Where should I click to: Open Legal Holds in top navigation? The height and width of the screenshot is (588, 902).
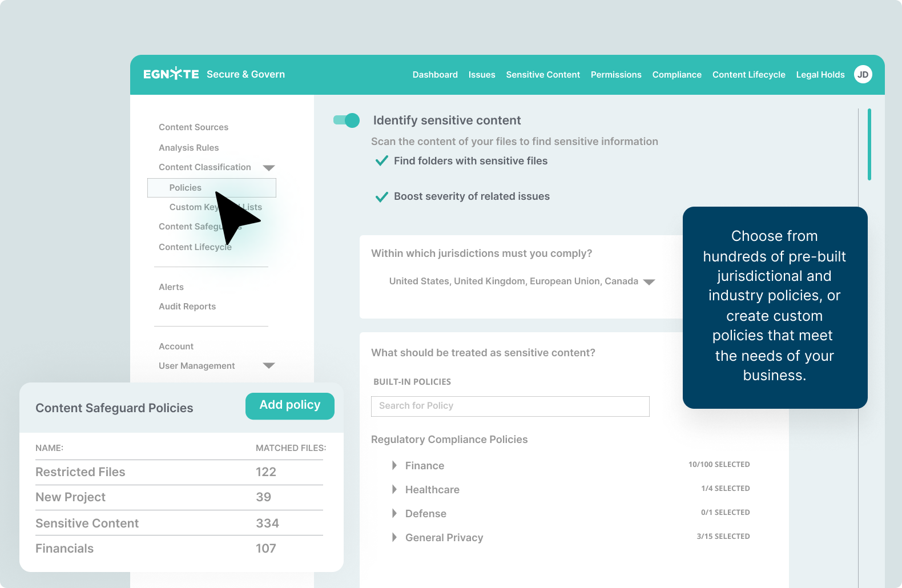tap(820, 75)
